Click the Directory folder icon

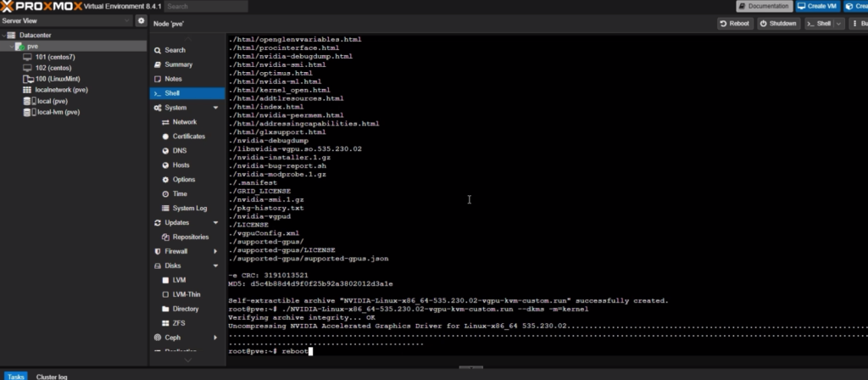(165, 310)
